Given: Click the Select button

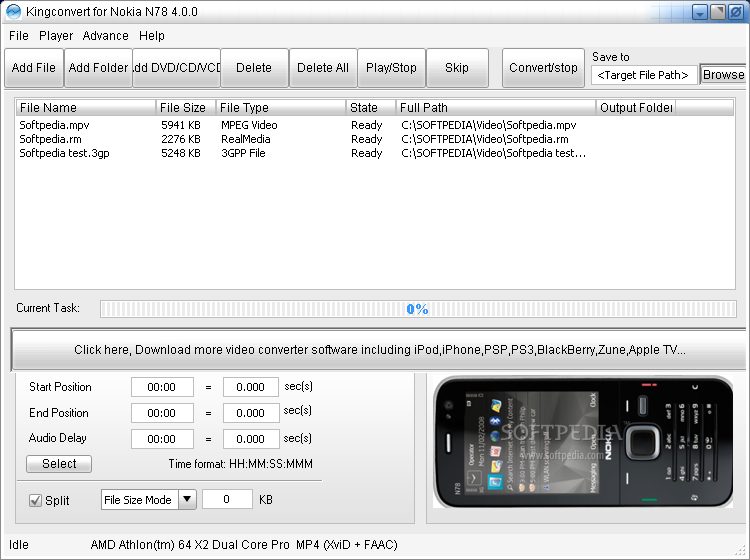Looking at the screenshot, I should (59, 463).
